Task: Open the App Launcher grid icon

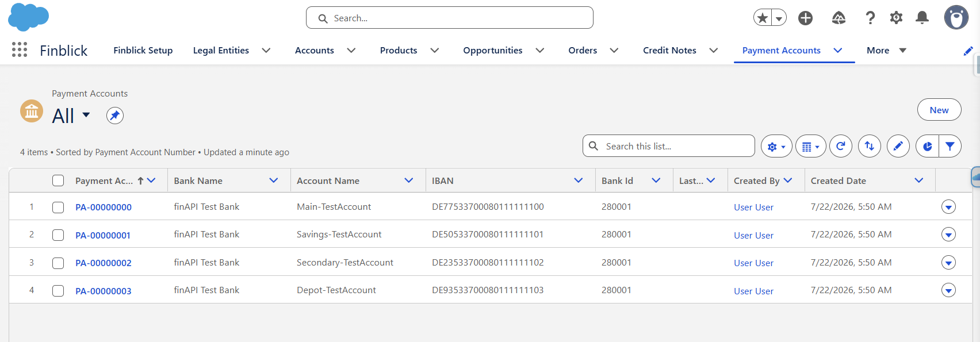Action: pos(20,50)
